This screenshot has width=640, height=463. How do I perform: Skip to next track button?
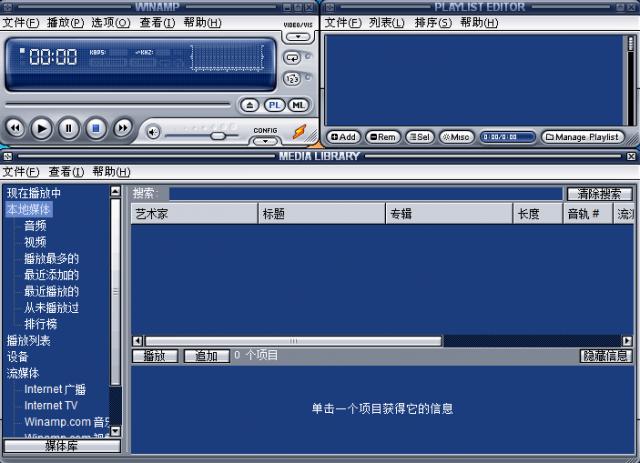click(x=122, y=128)
